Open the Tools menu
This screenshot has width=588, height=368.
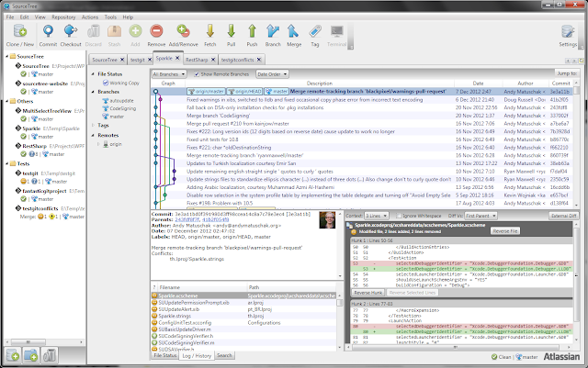[x=110, y=17]
